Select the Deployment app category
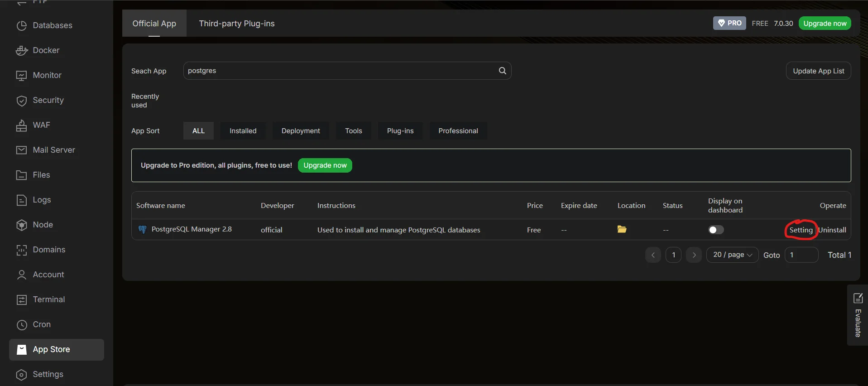The width and height of the screenshot is (868, 386). click(x=301, y=131)
